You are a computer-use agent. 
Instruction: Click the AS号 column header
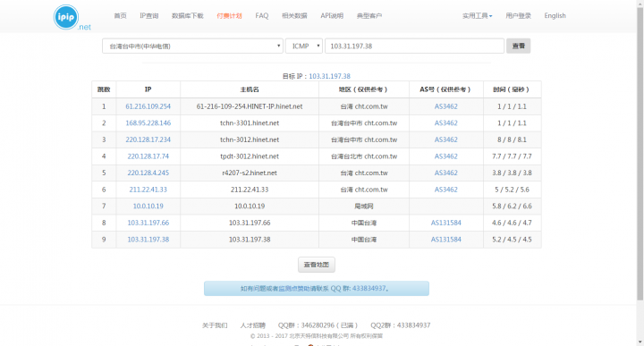coord(445,89)
